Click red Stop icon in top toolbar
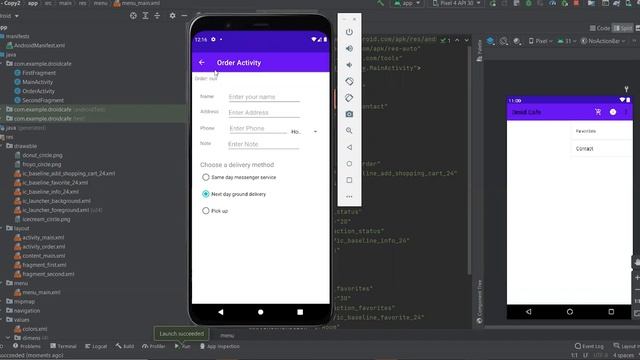The image size is (640, 360). coord(576,3)
